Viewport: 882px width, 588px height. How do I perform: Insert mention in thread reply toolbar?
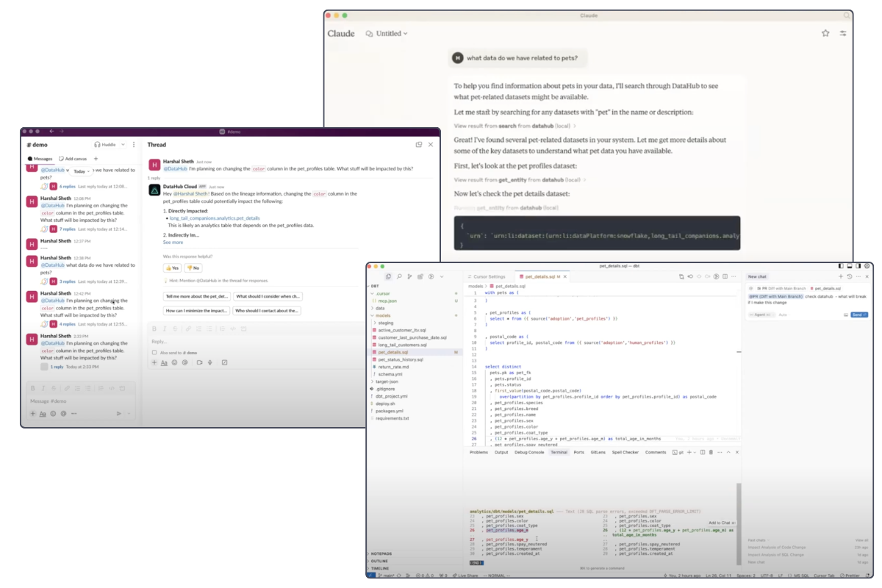pyautogui.click(x=184, y=362)
